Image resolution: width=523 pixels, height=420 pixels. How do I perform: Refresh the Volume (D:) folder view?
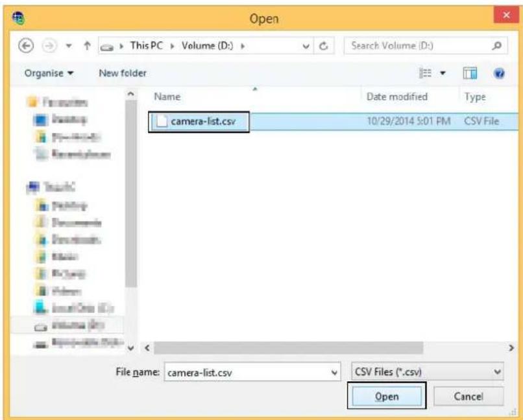coord(324,46)
